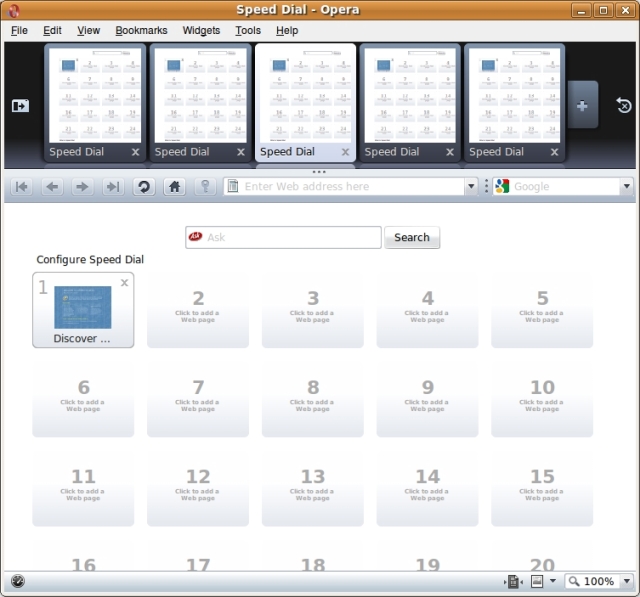The height and width of the screenshot is (597, 640).
Task: Go forward one page
Action: 82,187
